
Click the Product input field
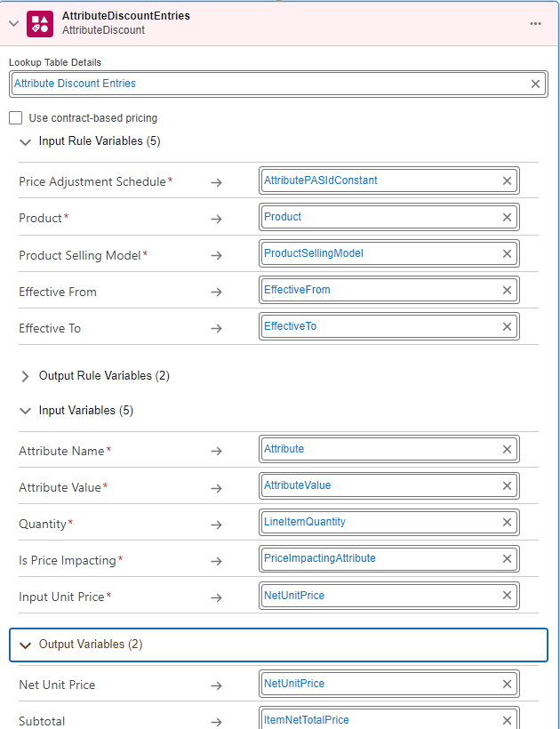(x=379, y=217)
